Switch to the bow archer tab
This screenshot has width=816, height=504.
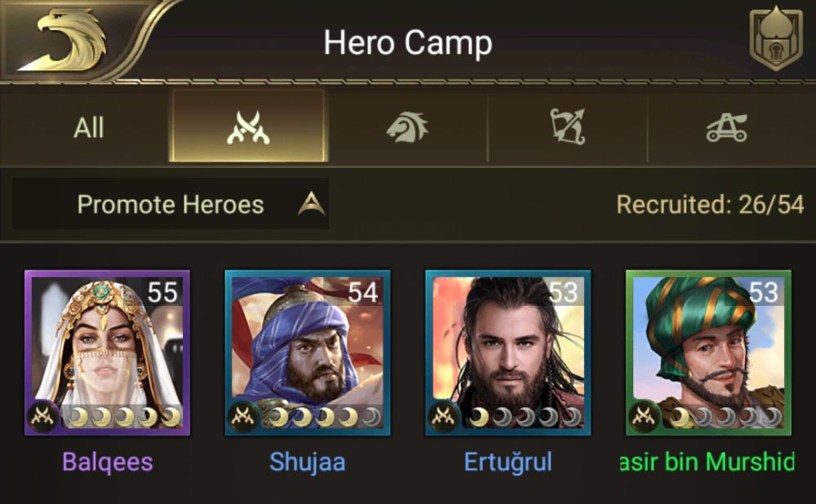[x=568, y=126]
